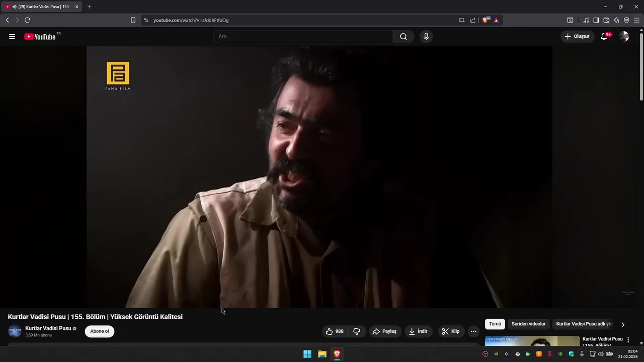644x362 pixels.
Task: Open Kurtlar Vadisi Pusu channel name link
Action: coord(48,328)
